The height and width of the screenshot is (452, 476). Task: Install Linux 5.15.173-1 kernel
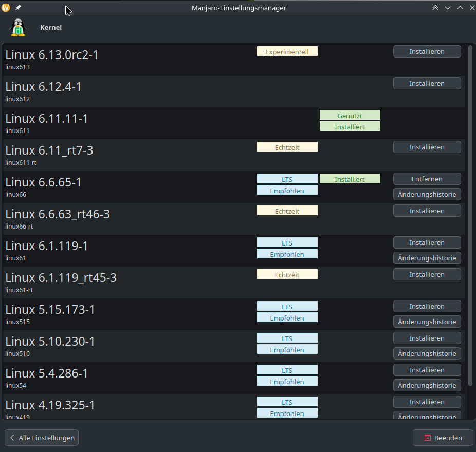(x=427, y=307)
